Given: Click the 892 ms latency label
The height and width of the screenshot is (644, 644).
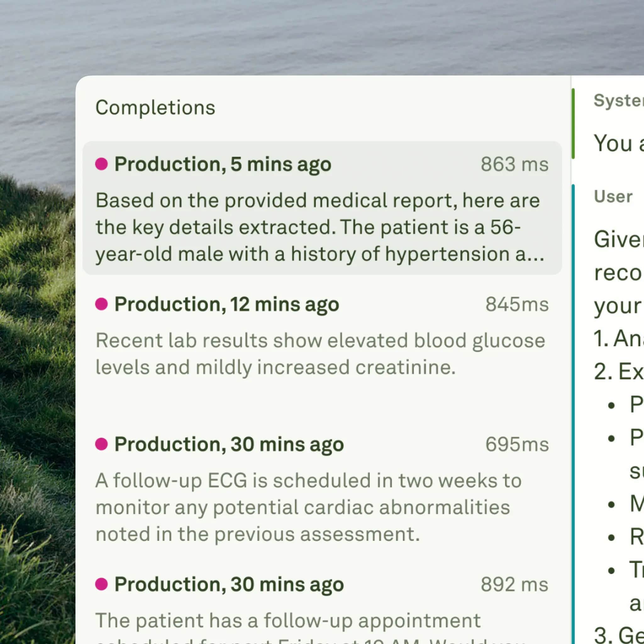Looking at the screenshot, I should pyautogui.click(x=514, y=584).
